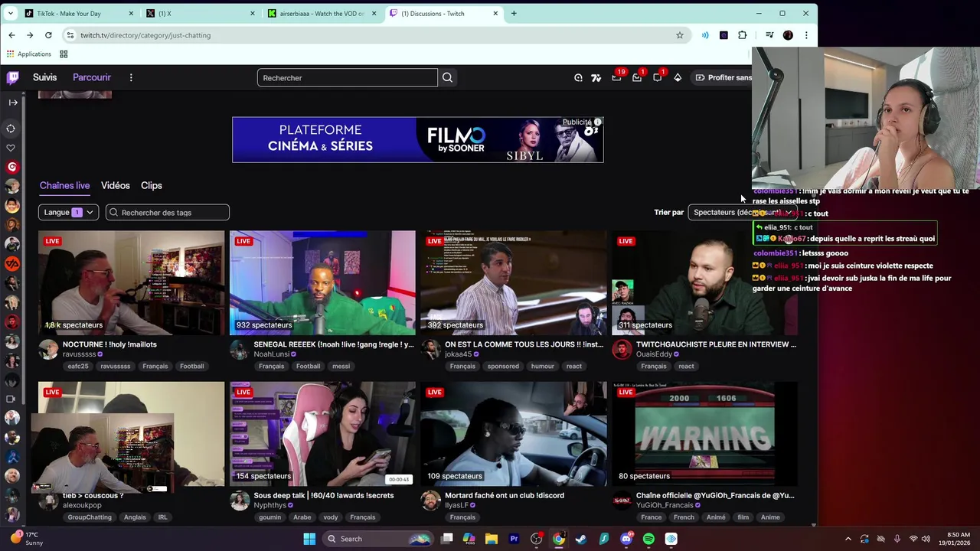Select the eafc25 tag
Image resolution: width=980 pixels, height=551 pixels.
pyautogui.click(x=78, y=366)
